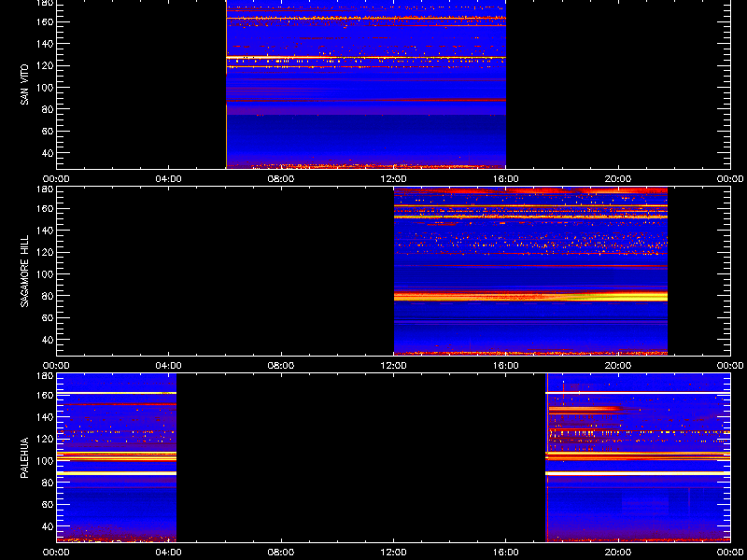Click the 180 frequency label on Palehua axis
Screen dimensions: 747x560
click(x=45, y=376)
